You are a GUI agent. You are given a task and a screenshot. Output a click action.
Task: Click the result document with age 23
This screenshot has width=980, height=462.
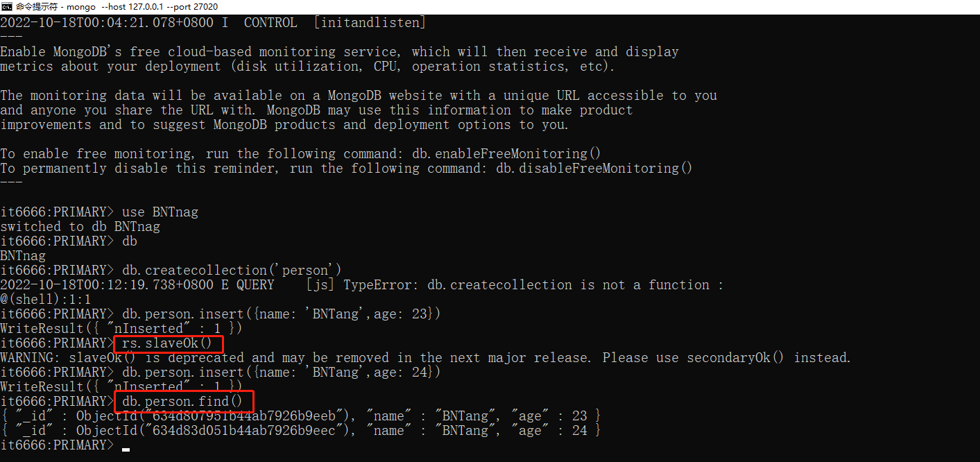[x=300, y=416]
